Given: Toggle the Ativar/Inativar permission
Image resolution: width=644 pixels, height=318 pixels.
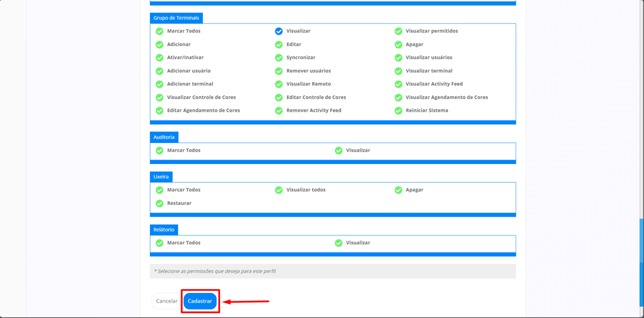Looking at the screenshot, I should click(160, 58).
